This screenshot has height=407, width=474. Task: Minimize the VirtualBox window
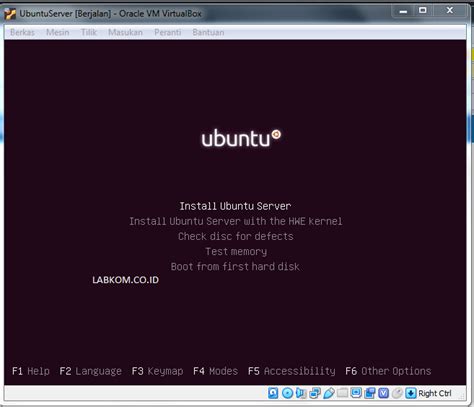tap(403, 11)
